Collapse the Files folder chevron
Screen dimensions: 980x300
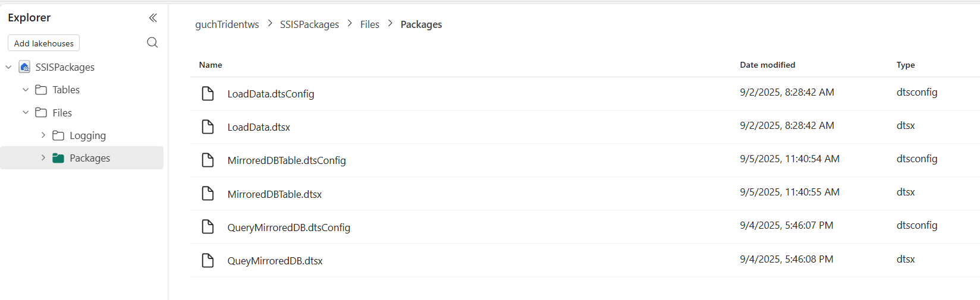pyautogui.click(x=26, y=112)
